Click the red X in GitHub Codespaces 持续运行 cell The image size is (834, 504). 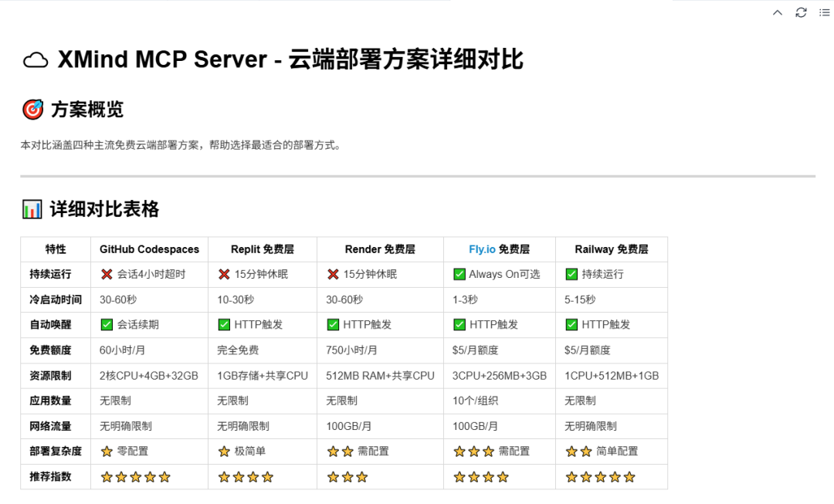107,274
